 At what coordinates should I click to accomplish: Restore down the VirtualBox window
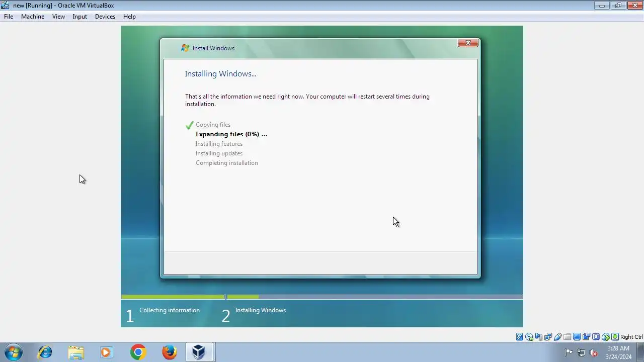click(x=618, y=6)
